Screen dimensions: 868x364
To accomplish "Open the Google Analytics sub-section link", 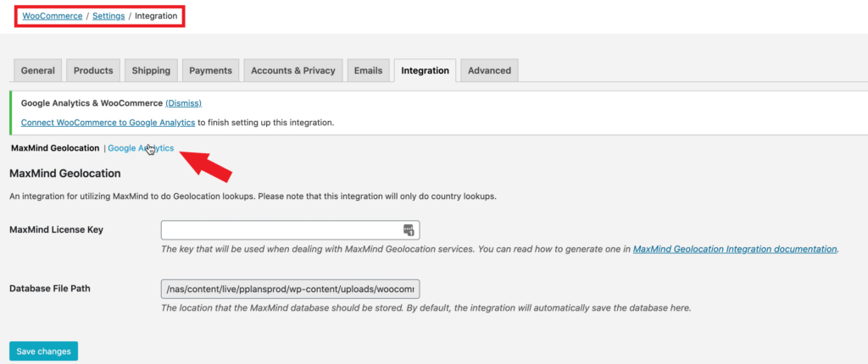I will pyautogui.click(x=141, y=148).
